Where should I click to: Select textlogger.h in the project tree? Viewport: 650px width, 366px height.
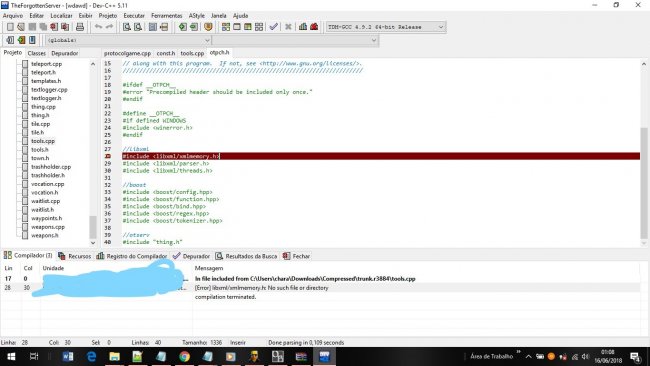coord(46,98)
